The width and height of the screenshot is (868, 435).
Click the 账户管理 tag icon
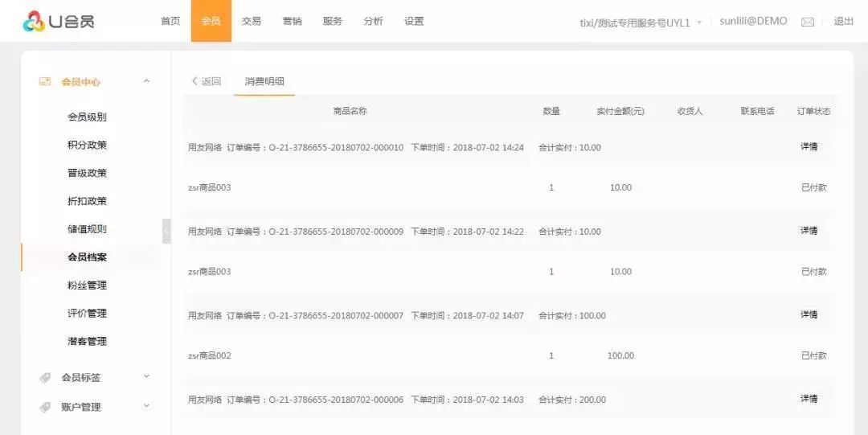(45, 408)
